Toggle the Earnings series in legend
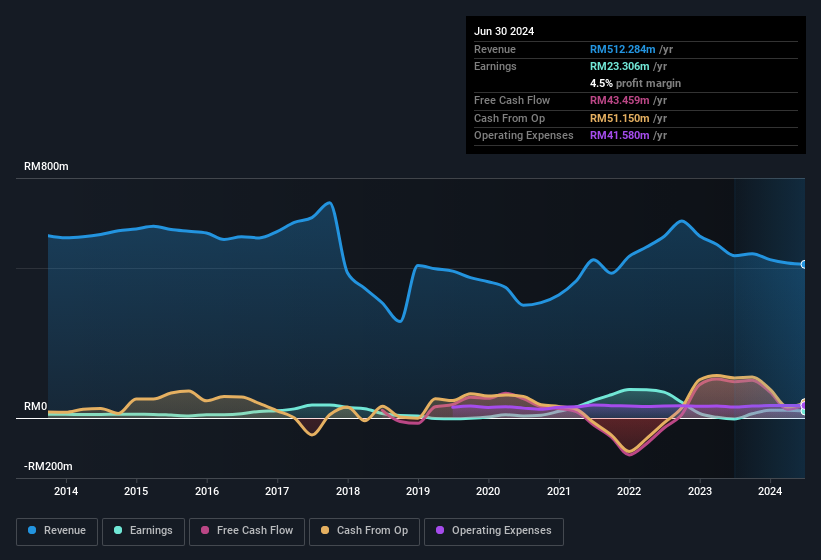821x560 pixels. point(143,531)
